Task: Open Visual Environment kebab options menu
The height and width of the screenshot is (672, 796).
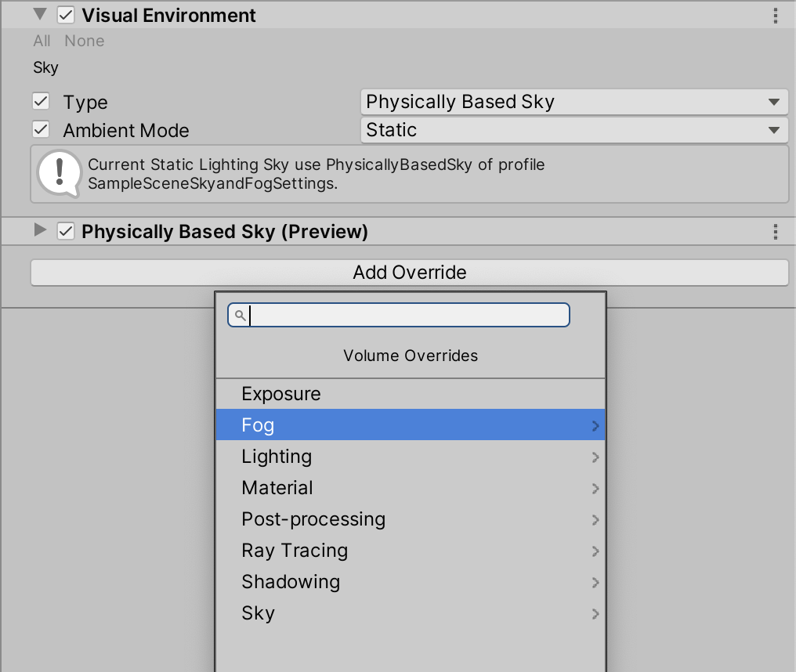Action: pyautogui.click(x=775, y=16)
